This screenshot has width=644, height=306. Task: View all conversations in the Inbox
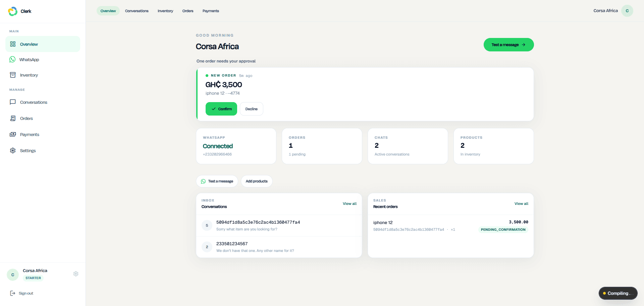coord(350,204)
